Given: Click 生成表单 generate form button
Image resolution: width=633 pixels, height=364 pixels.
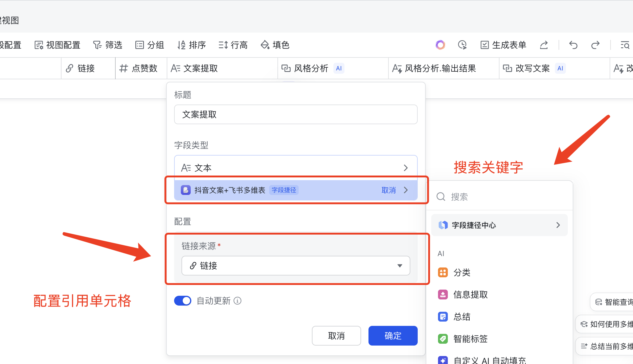Looking at the screenshot, I should pyautogui.click(x=503, y=45).
